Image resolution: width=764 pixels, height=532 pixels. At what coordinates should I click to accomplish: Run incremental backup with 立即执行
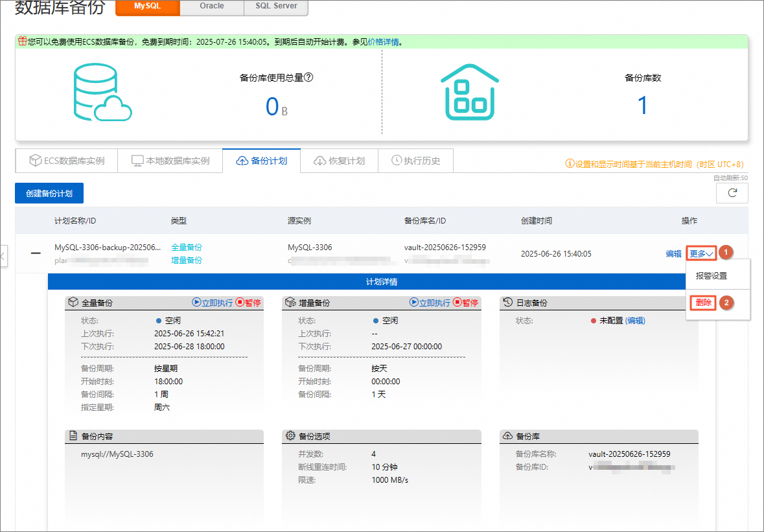pos(430,303)
